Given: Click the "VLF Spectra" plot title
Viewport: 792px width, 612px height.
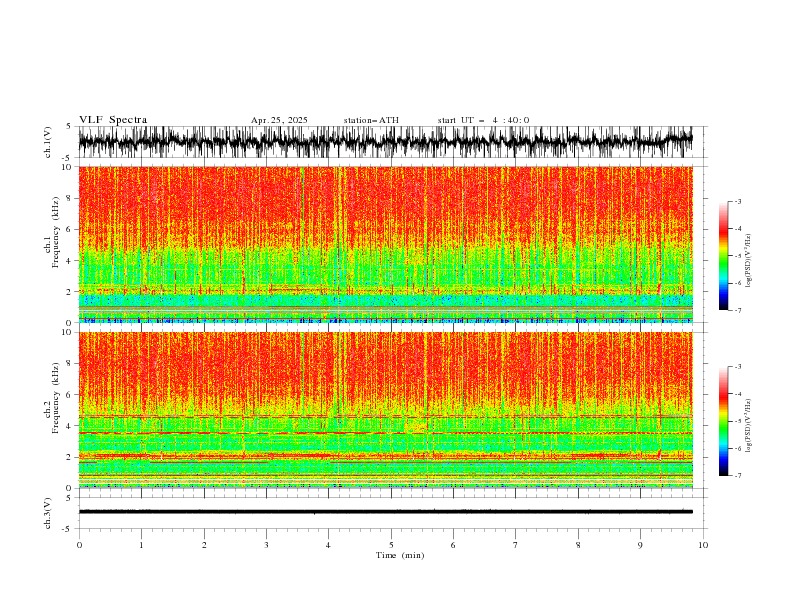Looking at the screenshot, I should (113, 120).
